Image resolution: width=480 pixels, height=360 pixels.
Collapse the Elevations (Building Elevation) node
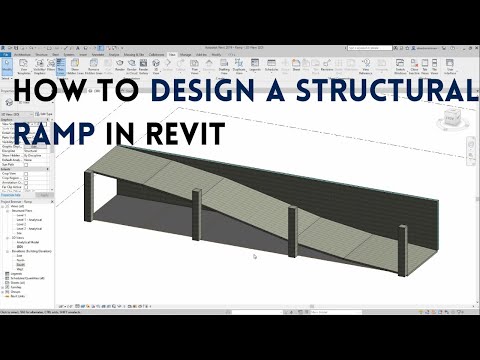[x=8, y=251]
